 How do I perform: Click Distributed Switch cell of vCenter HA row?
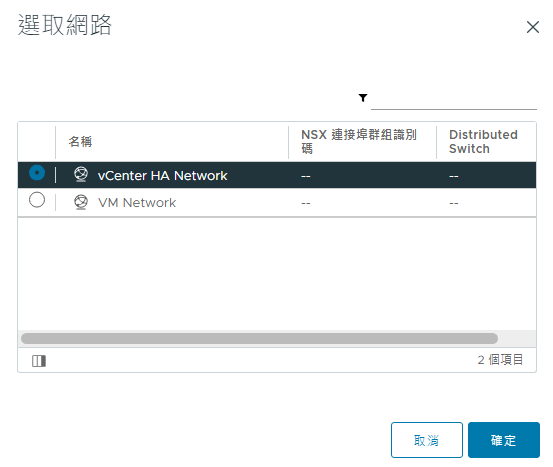[x=454, y=176]
